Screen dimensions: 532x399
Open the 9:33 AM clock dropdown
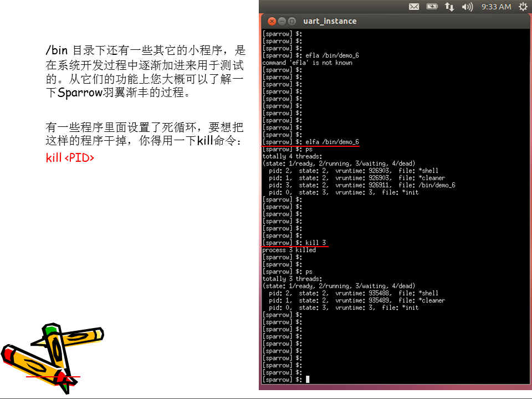coord(497,7)
